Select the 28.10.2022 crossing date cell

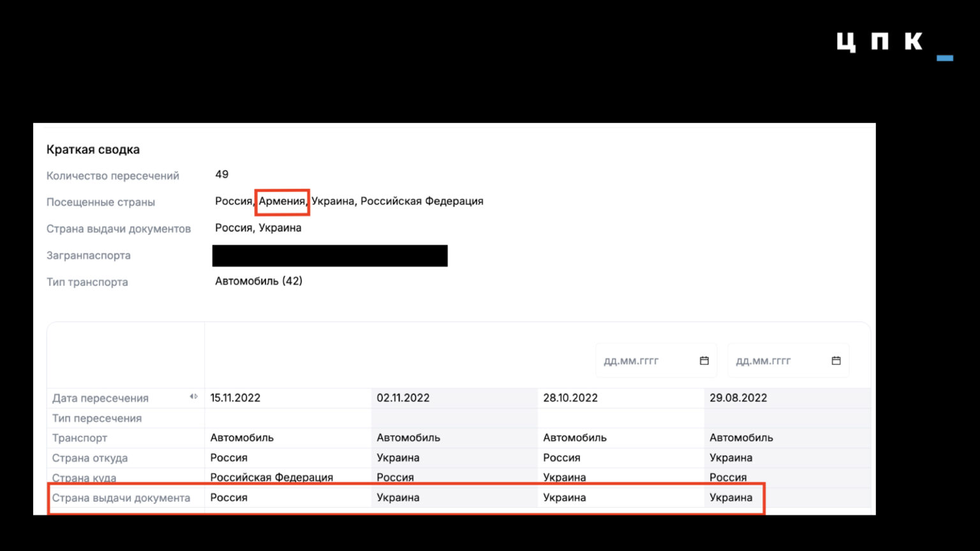pos(621,398)
